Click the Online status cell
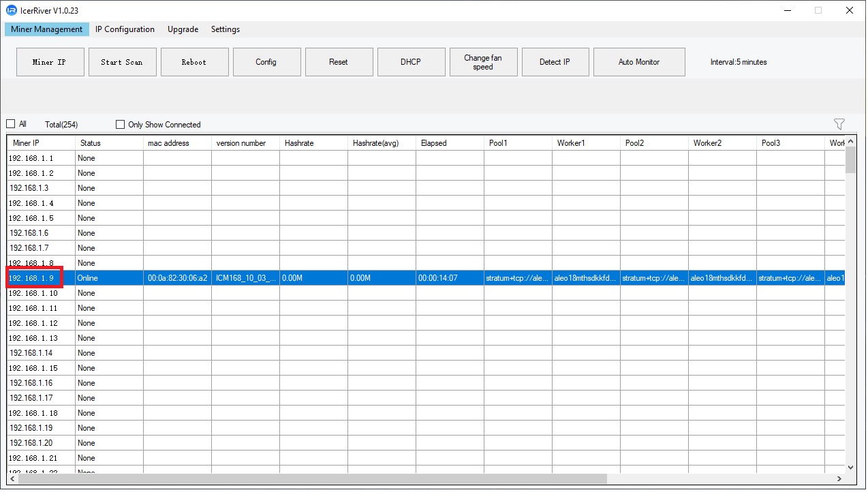 [x=110, y=278]
